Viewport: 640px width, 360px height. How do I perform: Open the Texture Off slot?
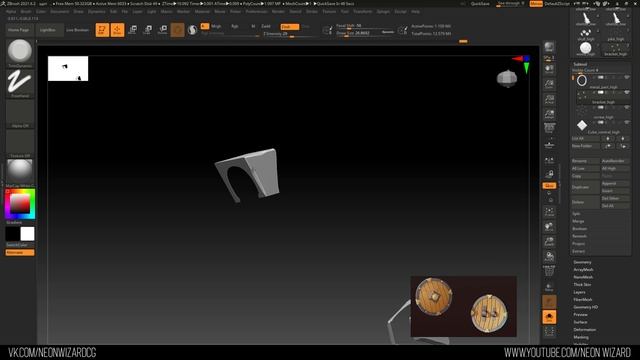pyautogui.click(x=20, y=144)
